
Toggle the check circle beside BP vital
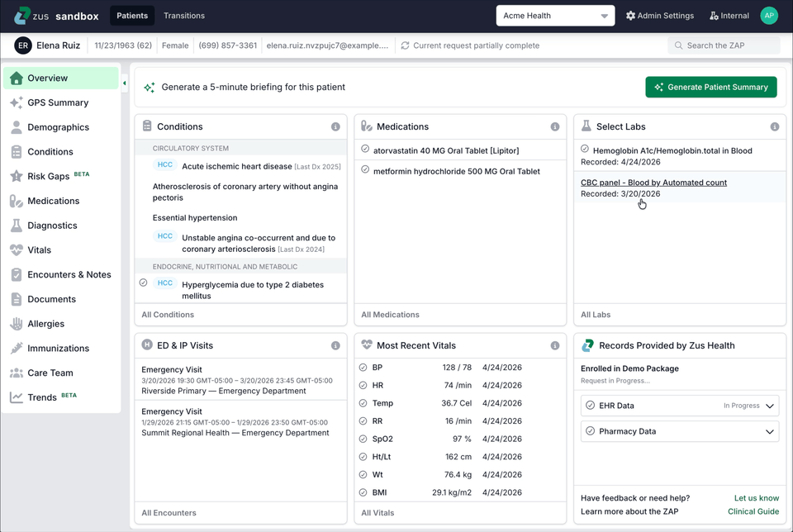pyautogui.click(x=363, y=367)
